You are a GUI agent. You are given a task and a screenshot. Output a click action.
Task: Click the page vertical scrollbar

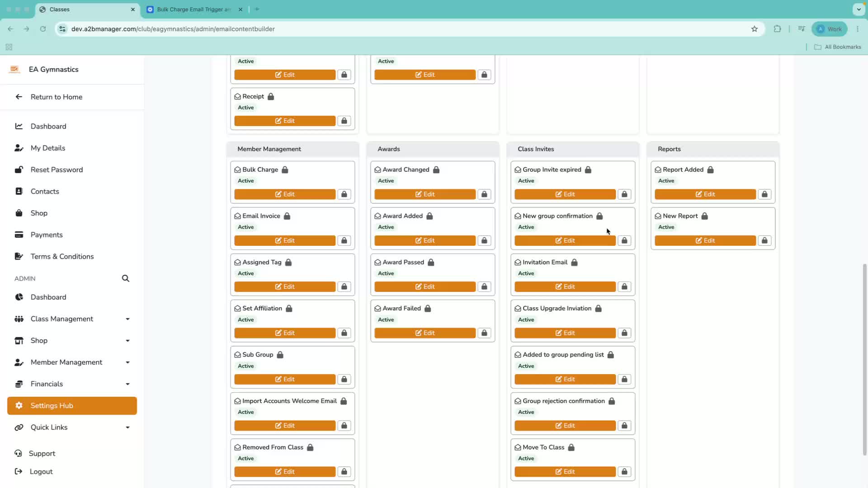coord(865,359)
